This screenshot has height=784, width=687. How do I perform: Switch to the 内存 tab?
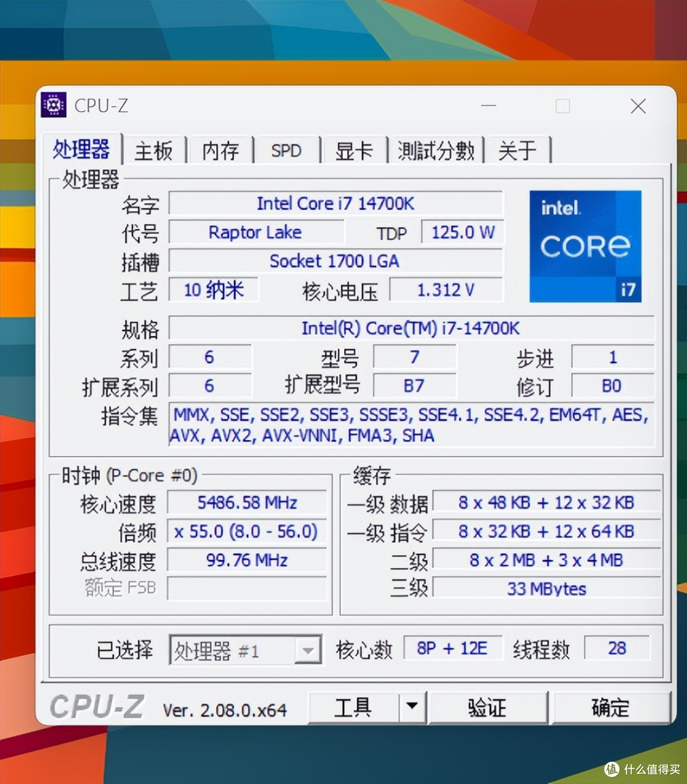[219, 150]
